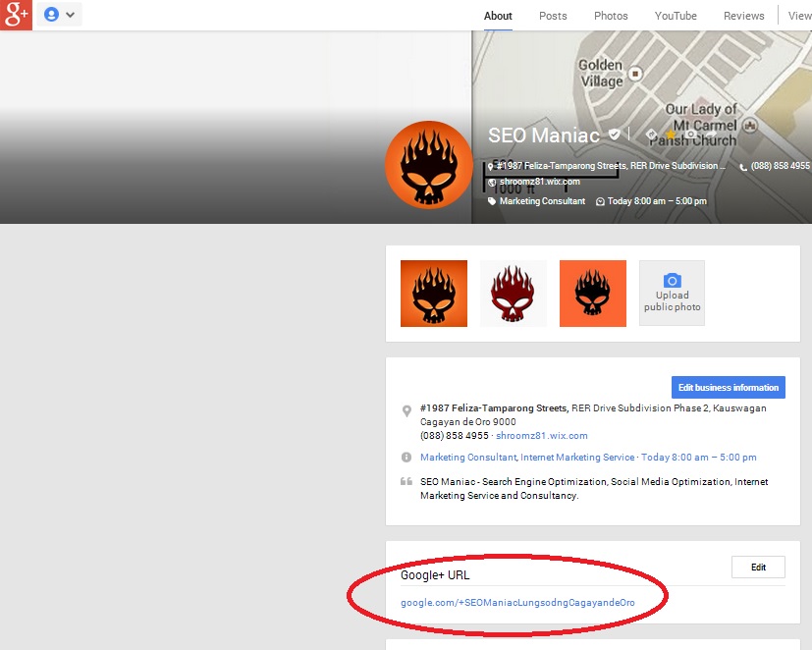
Task: Switch to the Reviews tab
Action: 743,16
